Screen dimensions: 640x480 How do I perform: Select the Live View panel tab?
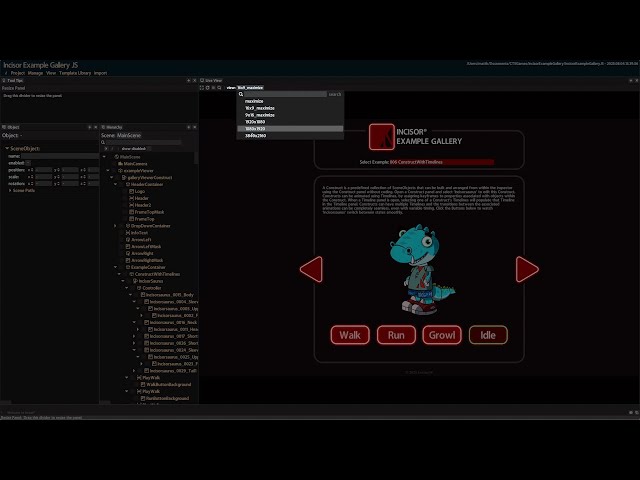pos(211,80)
